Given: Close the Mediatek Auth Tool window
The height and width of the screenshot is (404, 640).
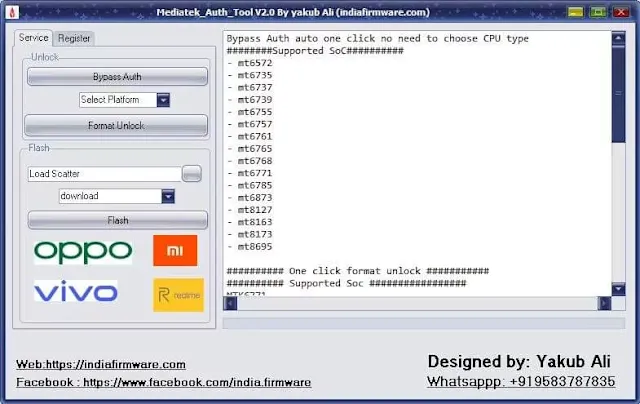Looking at the screenshot, I should coord(621,12).
